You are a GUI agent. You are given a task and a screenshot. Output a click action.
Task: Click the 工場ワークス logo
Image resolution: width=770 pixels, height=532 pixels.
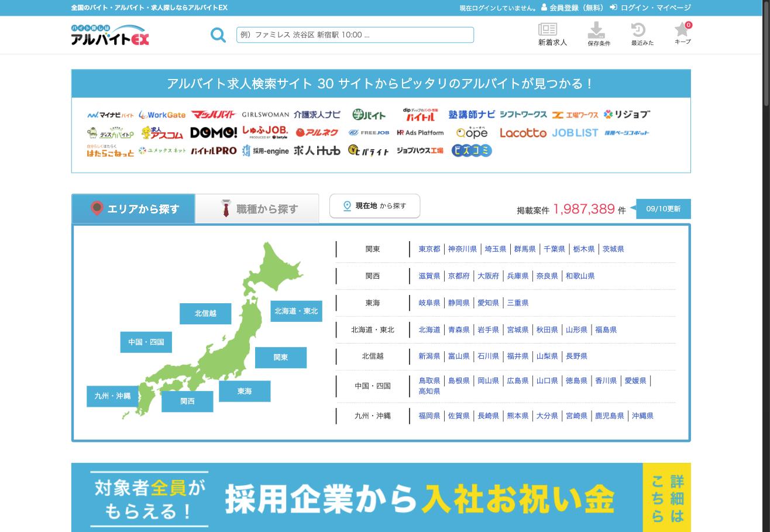575,115
